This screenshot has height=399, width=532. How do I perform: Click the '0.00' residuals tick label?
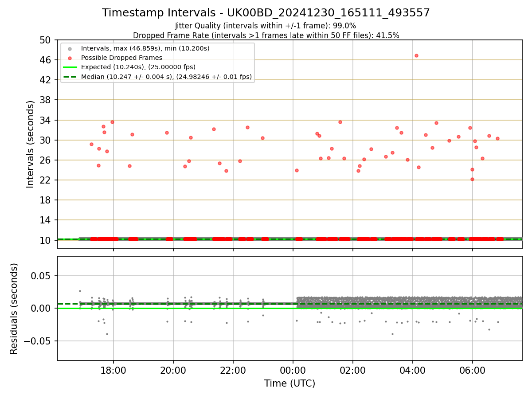tap(42, 308)
